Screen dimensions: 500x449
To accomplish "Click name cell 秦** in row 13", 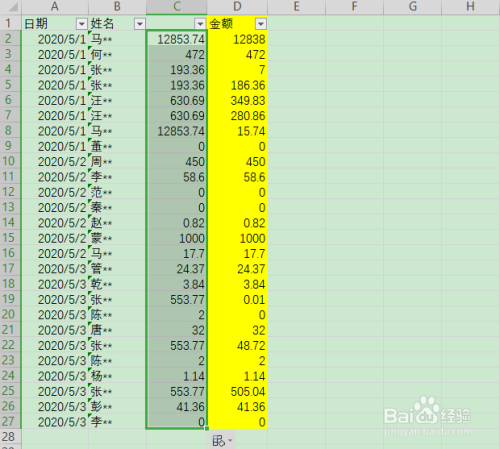I will (x=117, y=208).
